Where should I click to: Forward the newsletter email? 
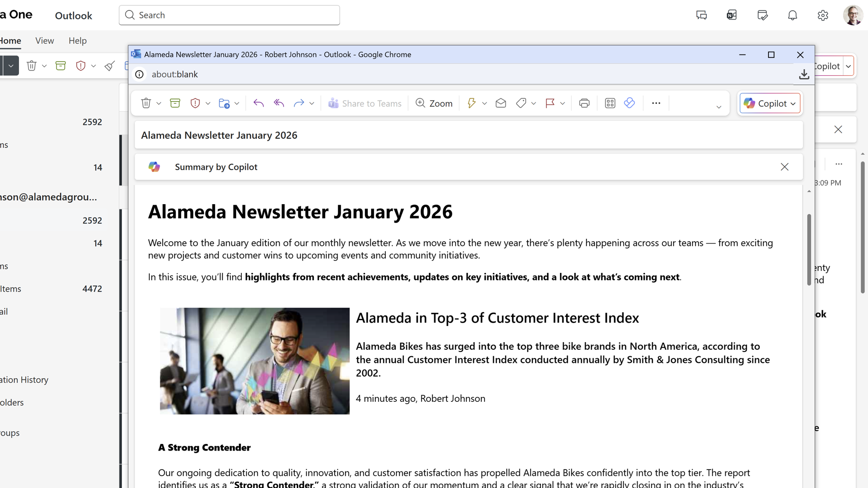[x=299, y=103]
